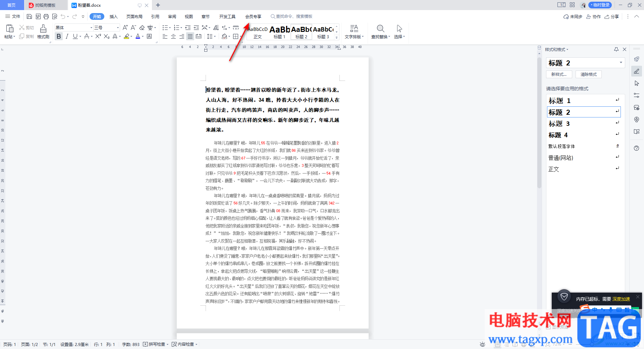Click the Save document icon
644x349 pixels.
coord(29,16)
